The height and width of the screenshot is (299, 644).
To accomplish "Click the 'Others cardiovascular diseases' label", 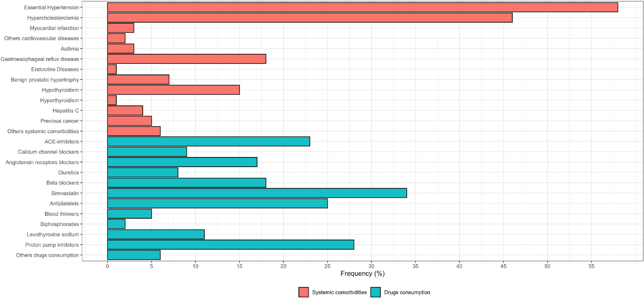I will point(41,38).
